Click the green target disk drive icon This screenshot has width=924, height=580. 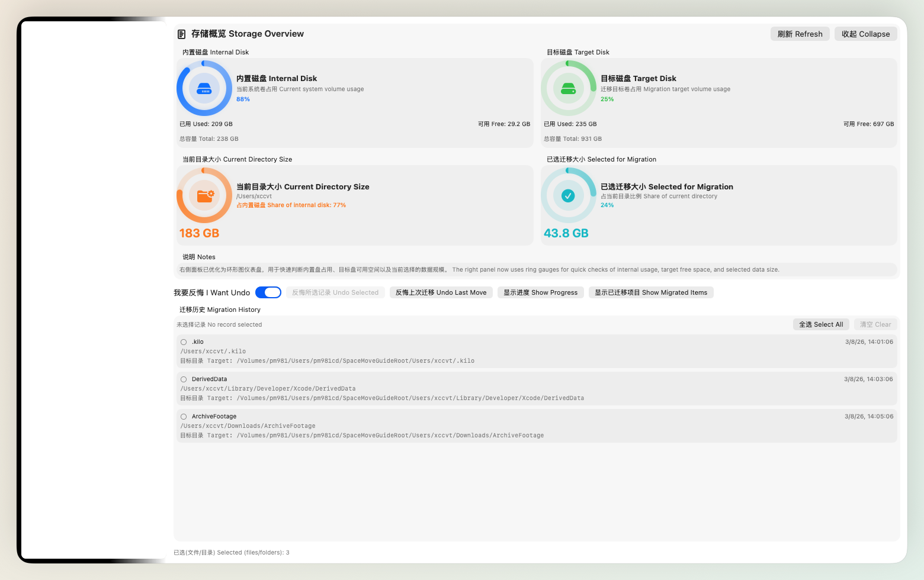pos(568,88)
